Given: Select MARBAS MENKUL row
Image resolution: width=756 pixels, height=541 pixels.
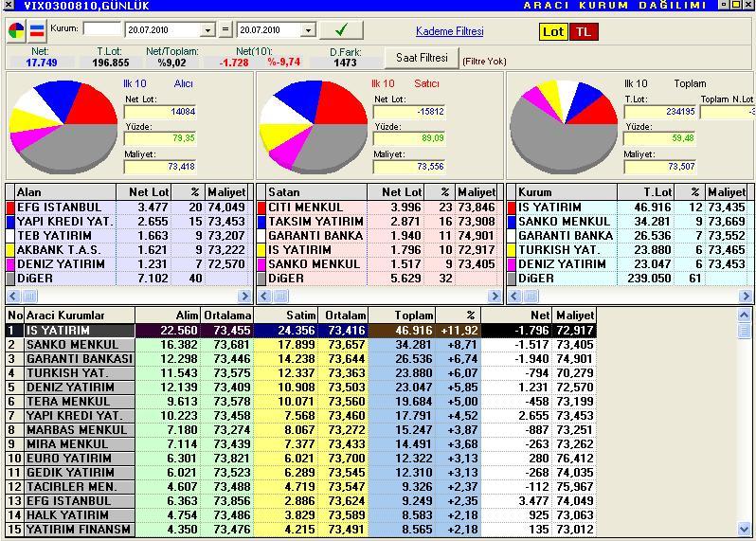Looking at the screenshot, I should pyautogui.click(x=301, y=430).
